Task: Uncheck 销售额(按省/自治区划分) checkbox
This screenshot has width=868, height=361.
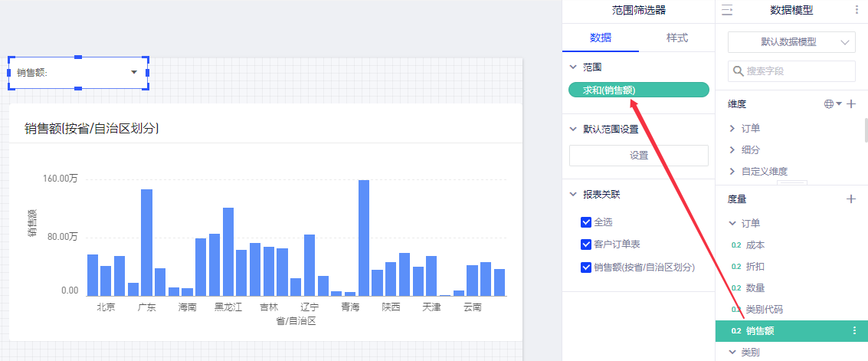Action: click(x=586, y=267)
